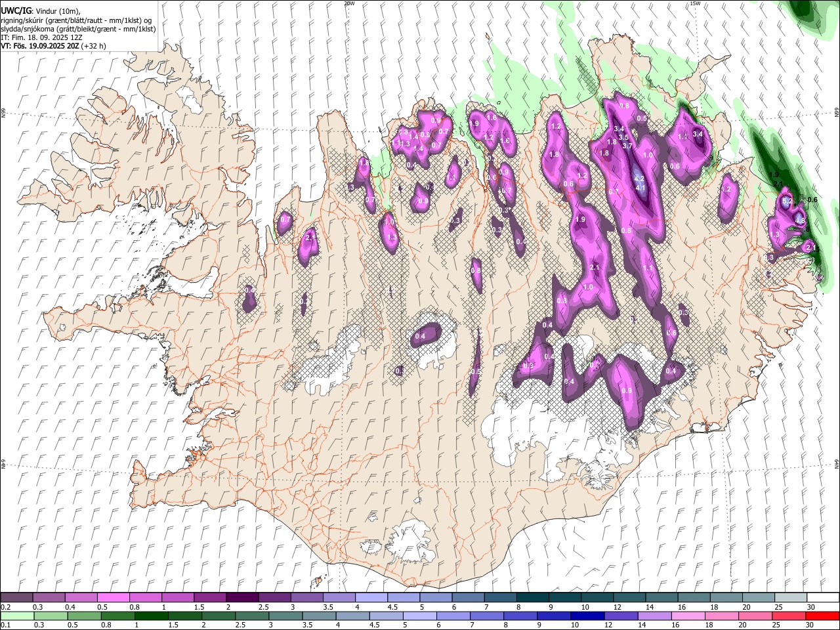840x630 pixels.
Task: Click the 16–18 light pink swatch, lower legend
Action: (688, 616)
